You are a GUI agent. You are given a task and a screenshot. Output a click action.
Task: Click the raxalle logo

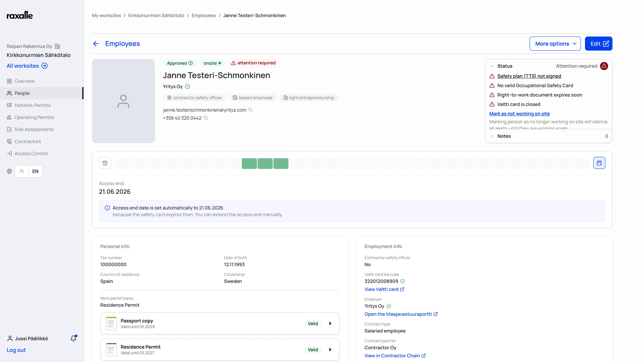click(20, 15)
